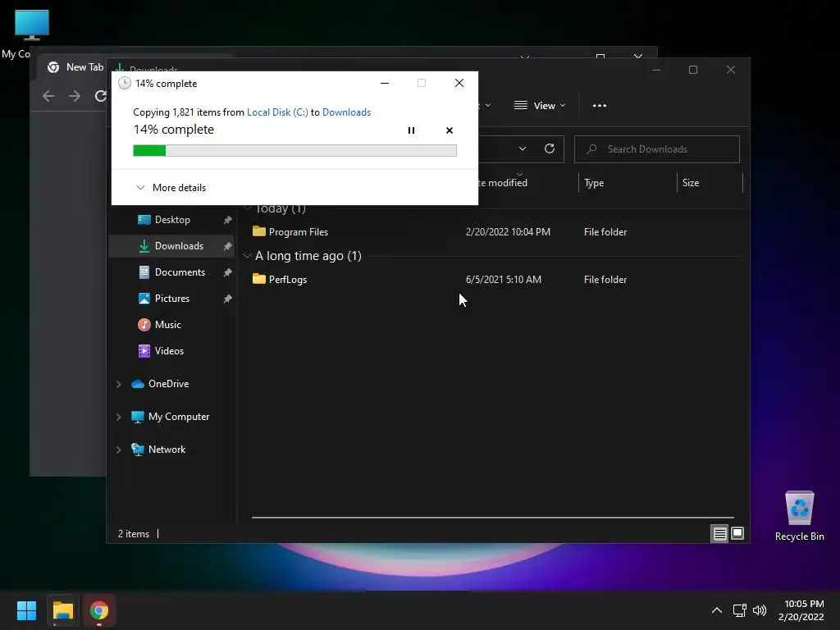
Task: Minimize the File Explorer window
Action: [655, 70]
